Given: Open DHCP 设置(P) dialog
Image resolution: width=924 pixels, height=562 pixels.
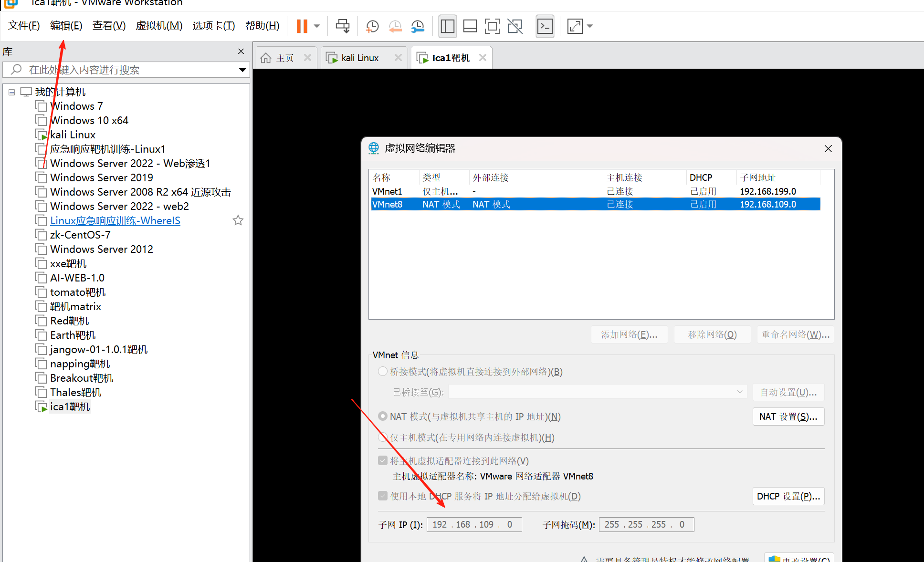Looking at the screenshot, I should click(788, 496).
